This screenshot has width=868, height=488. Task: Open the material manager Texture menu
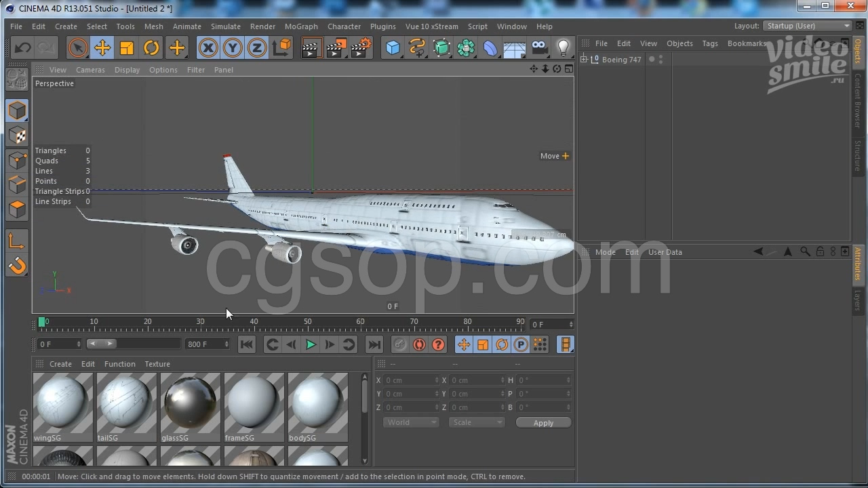157,364
